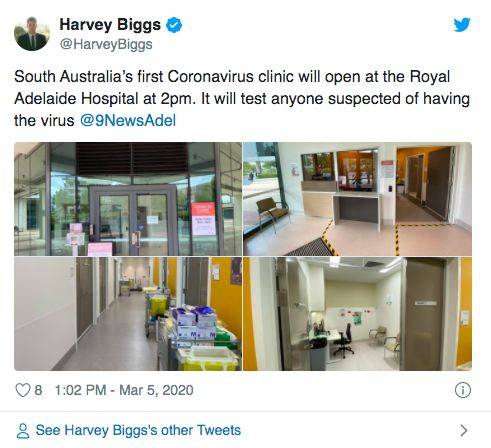Click the person icon beside other Tweets
491x448 pixels.
click(x=23, y=431)
